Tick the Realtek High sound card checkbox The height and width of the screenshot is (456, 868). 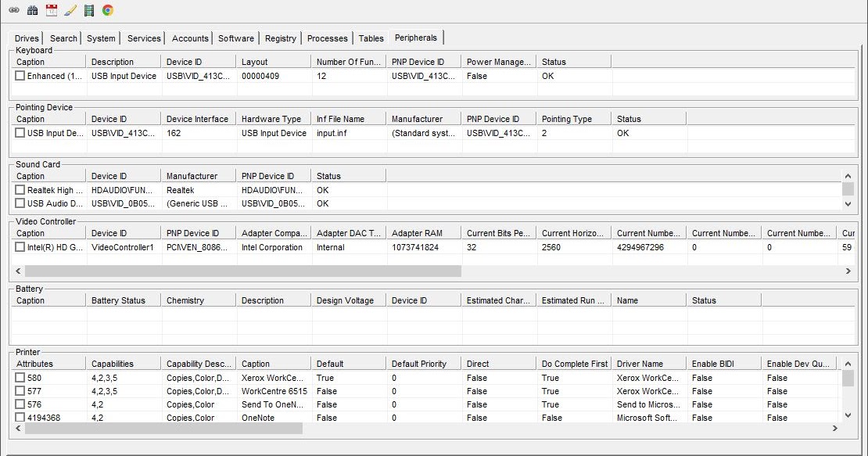[20, 190]
